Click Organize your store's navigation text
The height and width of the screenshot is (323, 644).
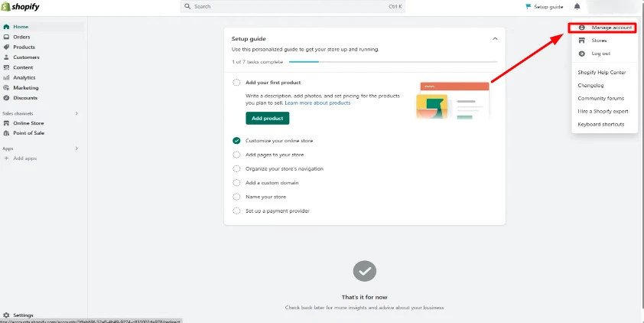point(285,169)
